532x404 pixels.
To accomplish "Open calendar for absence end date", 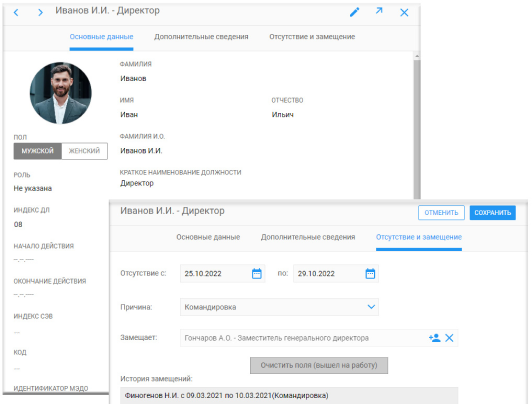I will pyautogui.click(x=370, y=273).
